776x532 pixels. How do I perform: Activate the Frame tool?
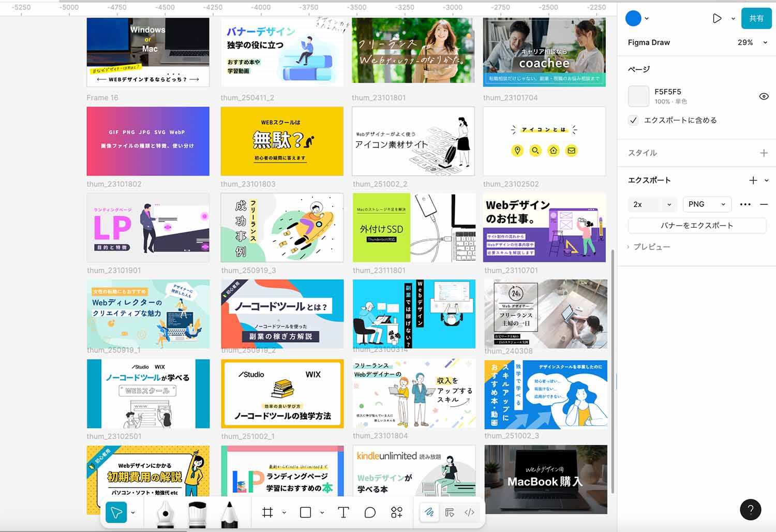click(267, 512)
